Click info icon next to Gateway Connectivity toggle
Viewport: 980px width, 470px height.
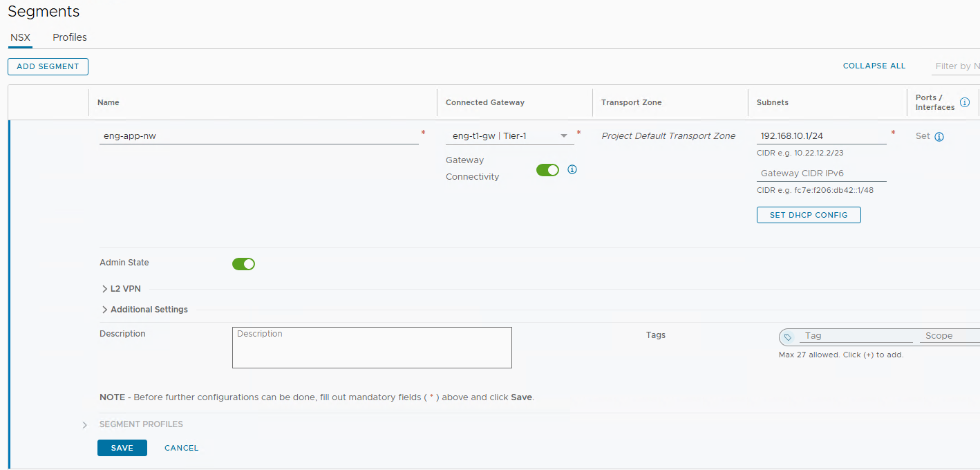[572, 169]
